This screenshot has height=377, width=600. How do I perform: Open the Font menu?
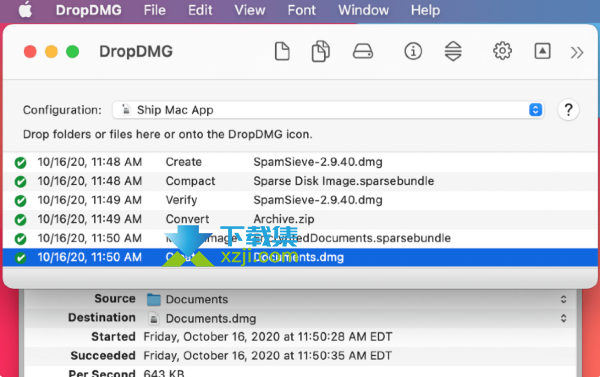pyautogui.click(x=302, y=10)
